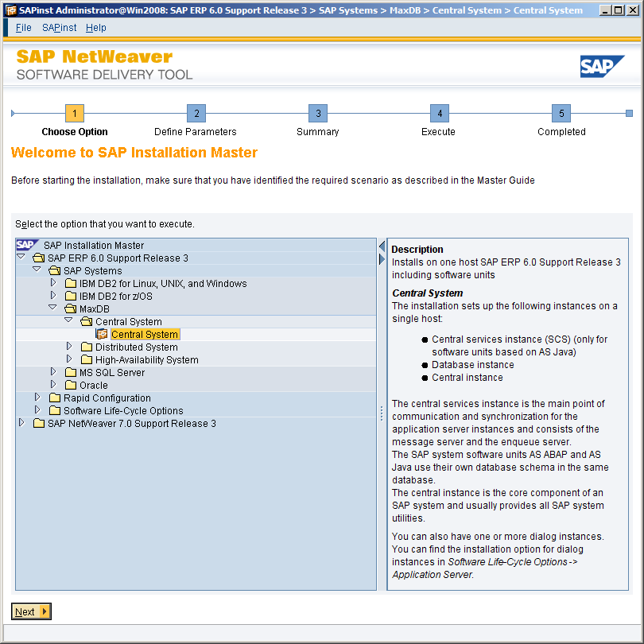Minimize the SAPinst window
Viewport: 644px width, 644px height.
pos(604,10)
